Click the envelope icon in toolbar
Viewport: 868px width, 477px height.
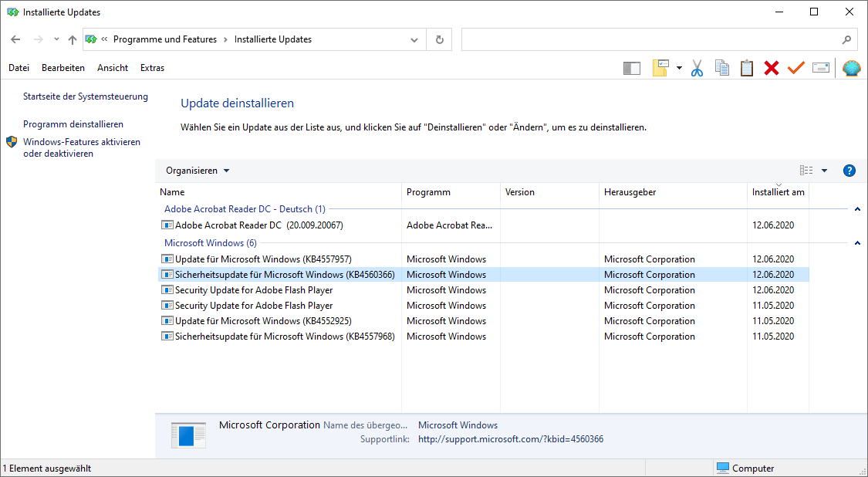point(820,68)
